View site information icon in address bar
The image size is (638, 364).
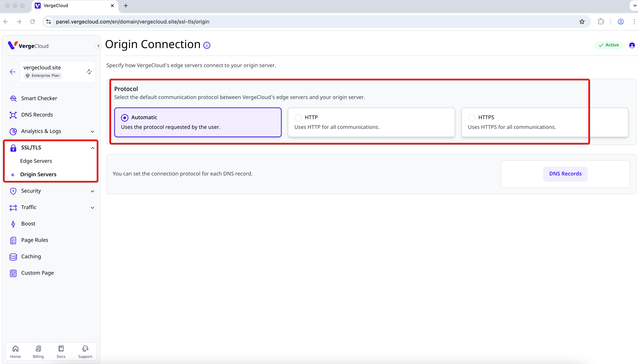[49, 22]
